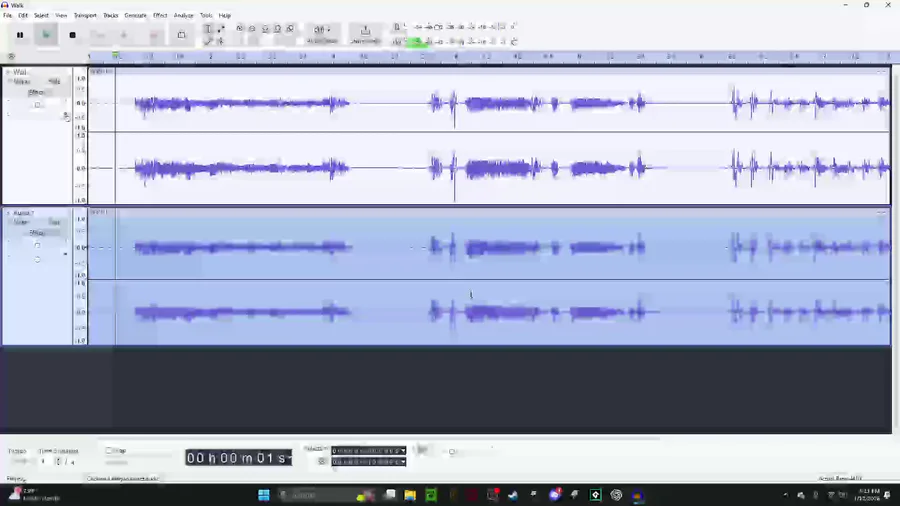This screenshot has width=900, height=506.
Task: Open the Select menu
Action: coord(41,15)
